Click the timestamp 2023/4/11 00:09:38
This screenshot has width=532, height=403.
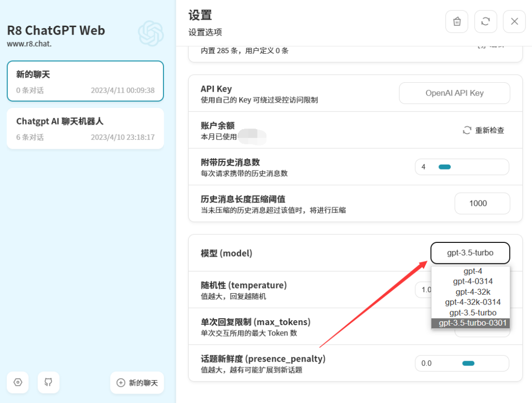[x=123, y=90]
